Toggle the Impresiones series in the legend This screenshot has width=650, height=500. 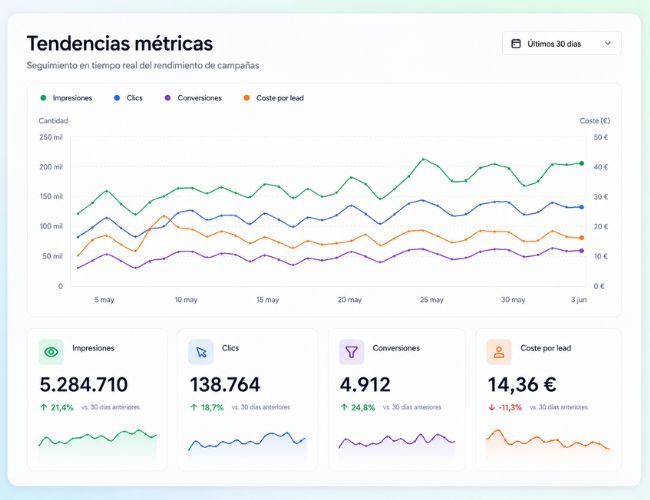(66, 98)
